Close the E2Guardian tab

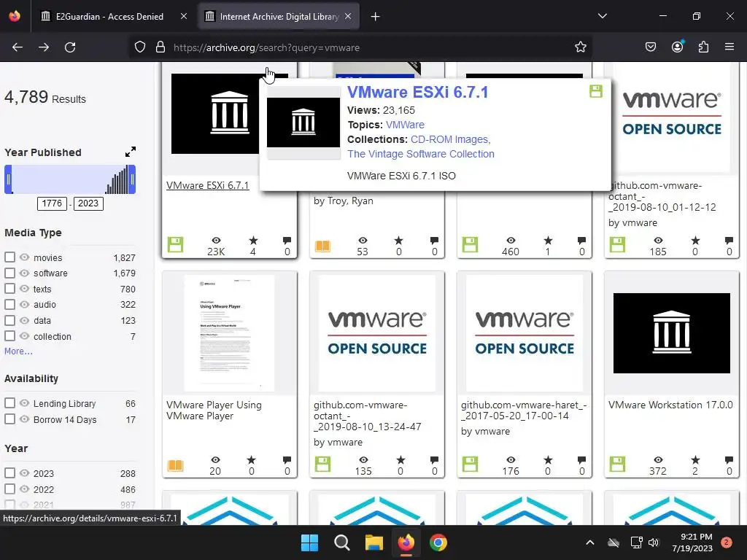184,16
